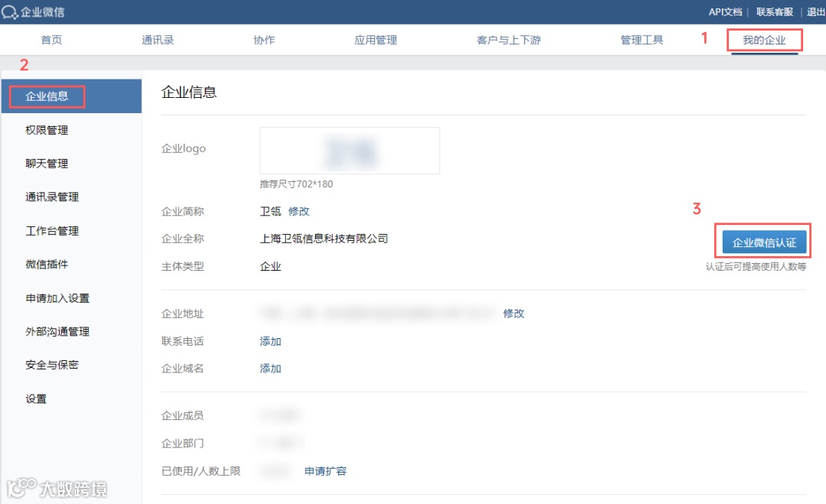Open 设置 in the sidebar
Image resolution: width=826 pixels, height=504 pixels.
tap(36, 398)
